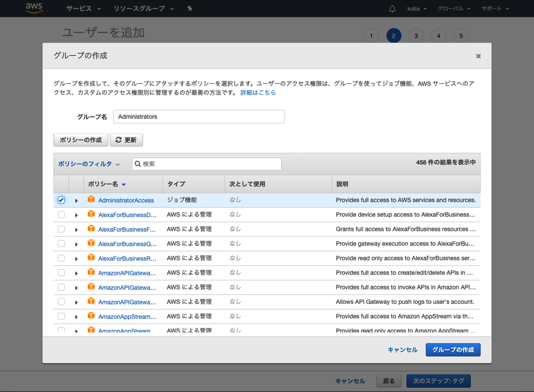The height and width of the screenshot is (392, 534).
Task: Open the notifications bell
Action: pos(392,9)
